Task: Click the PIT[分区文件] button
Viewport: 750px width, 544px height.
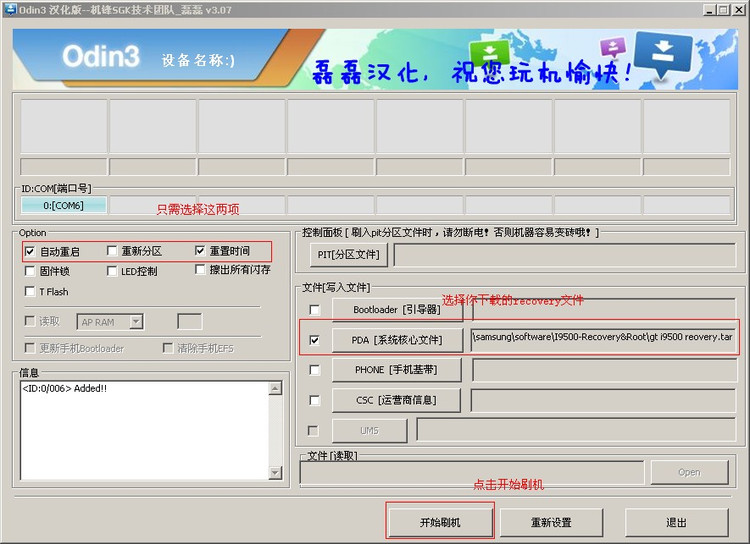Action: click(349, 255)
